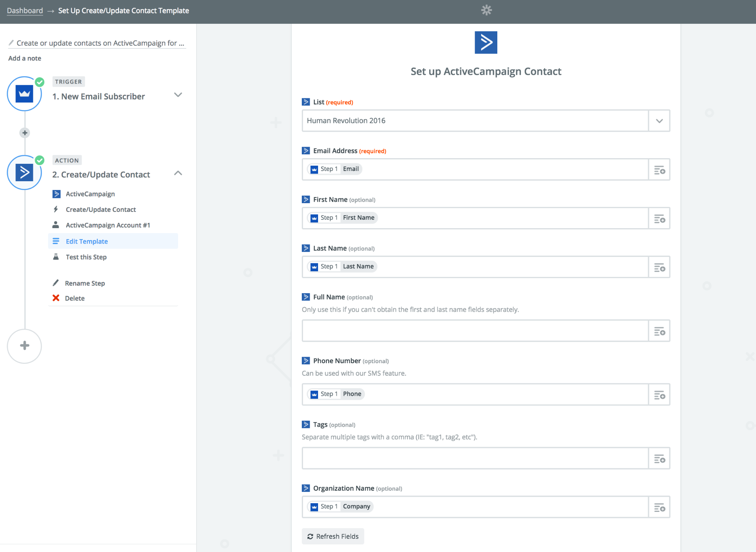The height and width of the screenshot is (552, 756).
Task: Open insert-field icon for Phone Number
Action: (660, 395)
